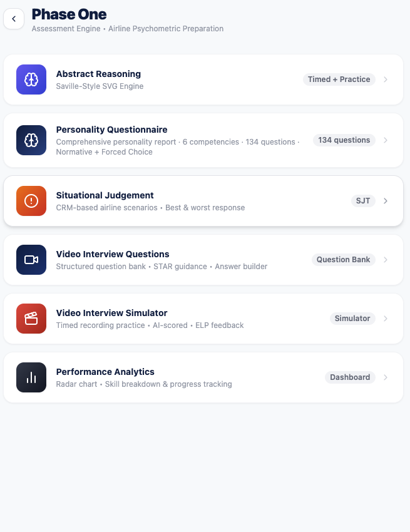The width and height of the screenshot is (410, 532).
Task: Click the purple Abstract Reasoning brain icon
Action: pos(31,79)
